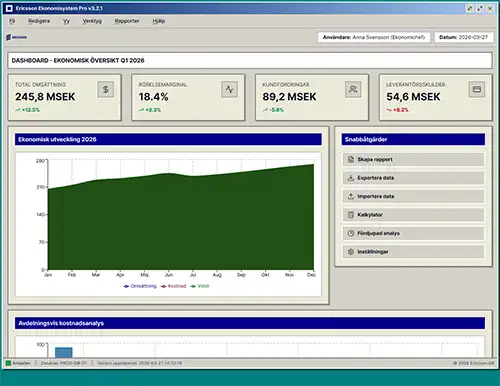Click the Senast uppdaterad timestamp in status bar
The width and height of the screenshot is (500, 386).
coord(140,363)
